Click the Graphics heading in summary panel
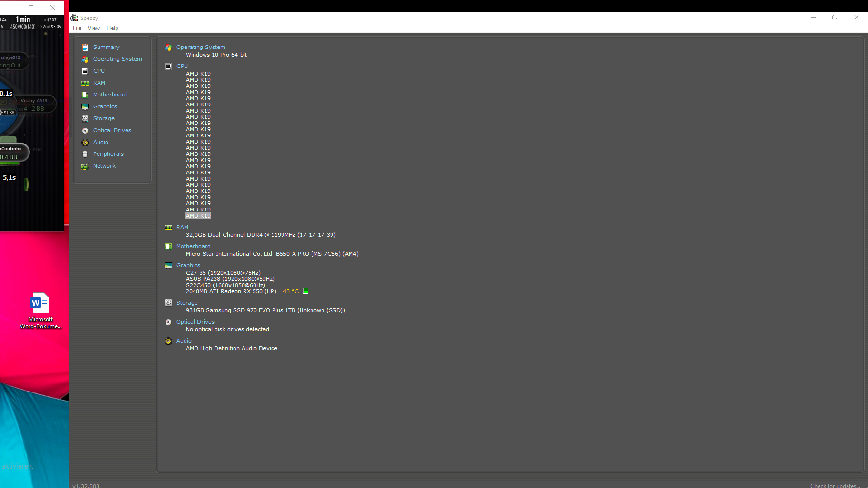The image size is (868, 488). (x=188, y=265)
